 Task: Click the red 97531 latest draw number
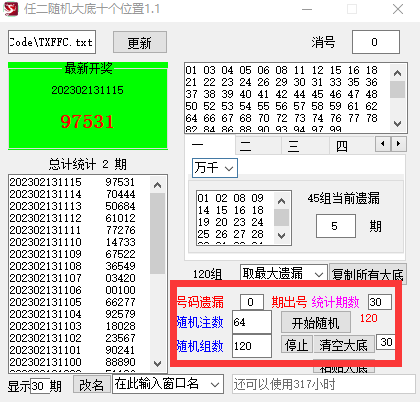click(87, 121)
